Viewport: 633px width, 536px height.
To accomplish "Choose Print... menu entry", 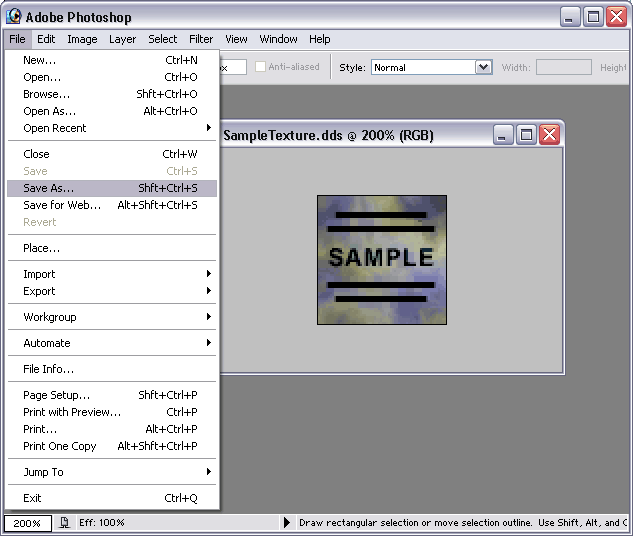I will [x=112, y=429].
